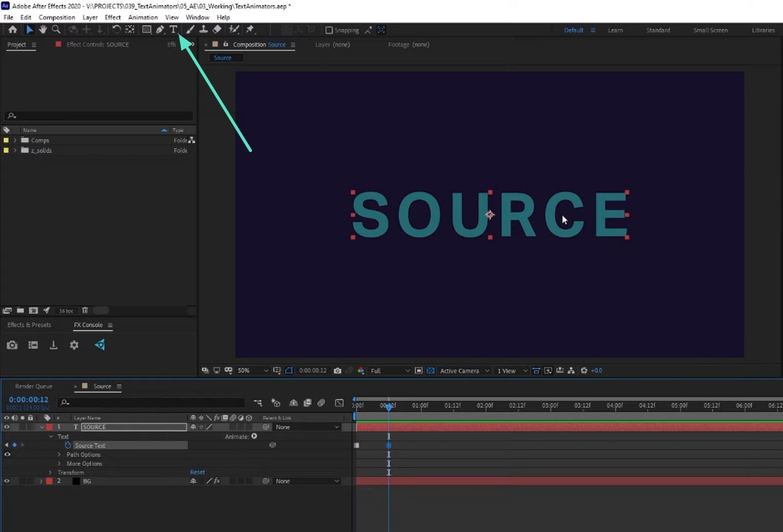Click the BG layer black color swatch
The height and width of the screenshot is (532, 783).
pos(76,481)
